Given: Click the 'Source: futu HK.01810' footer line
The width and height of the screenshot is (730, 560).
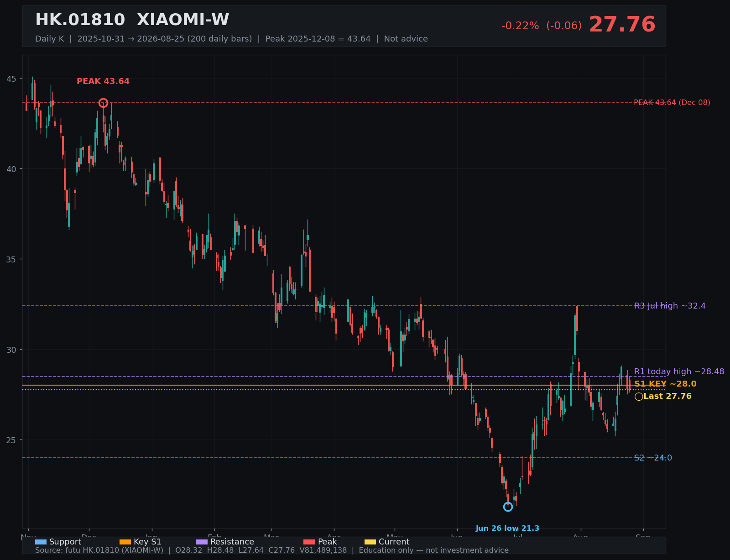Looking at the screenshot, I should tap(272, 550).
